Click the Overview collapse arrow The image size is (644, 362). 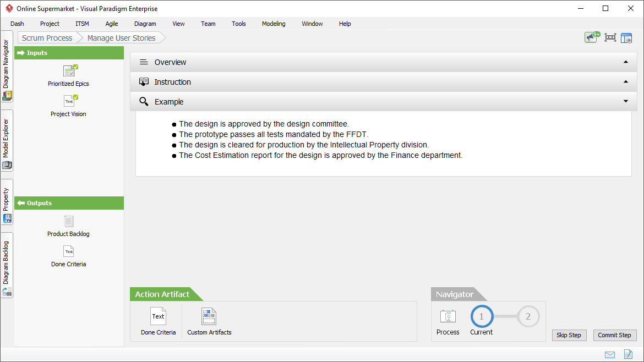[625, 62]
